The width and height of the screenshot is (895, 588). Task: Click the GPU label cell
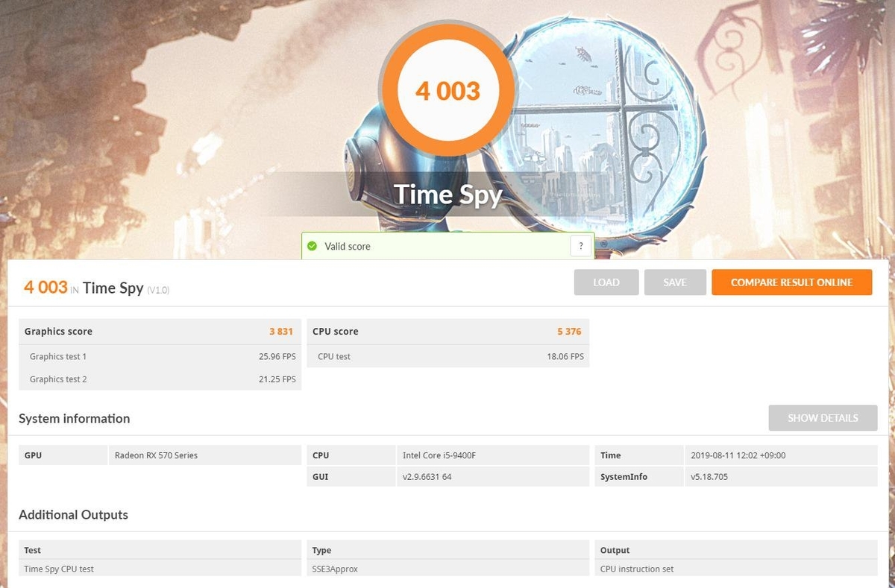[63, 455]
